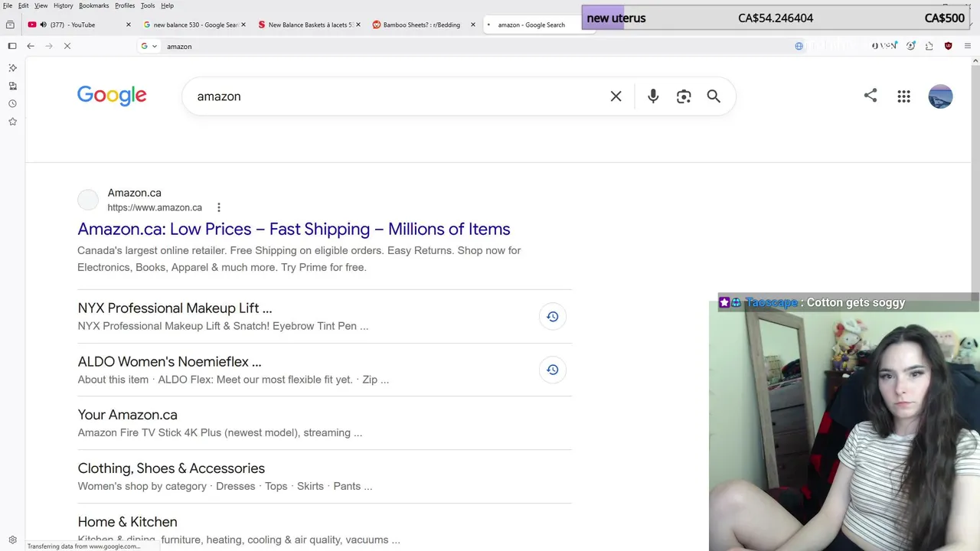Open the Bookmarks sidebar star icon
Screen dimensions: 980x551
[x=12, y=121]
